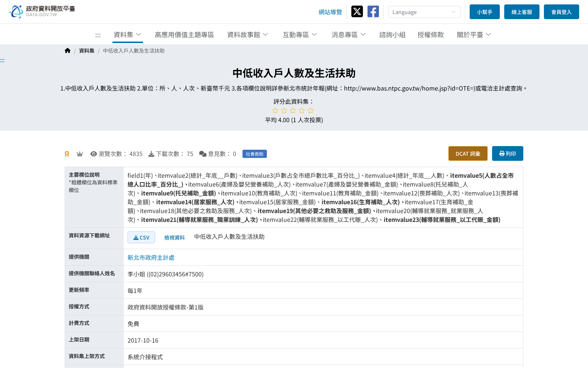Click the 列印 print button
The height and width of the screenshot is (368, 588).
click(508, 153)
